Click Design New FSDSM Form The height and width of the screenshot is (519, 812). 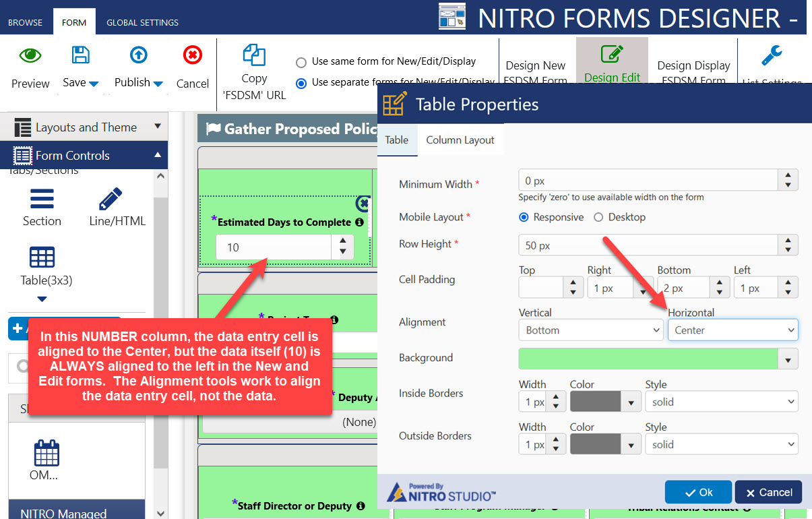coord(536,73)
